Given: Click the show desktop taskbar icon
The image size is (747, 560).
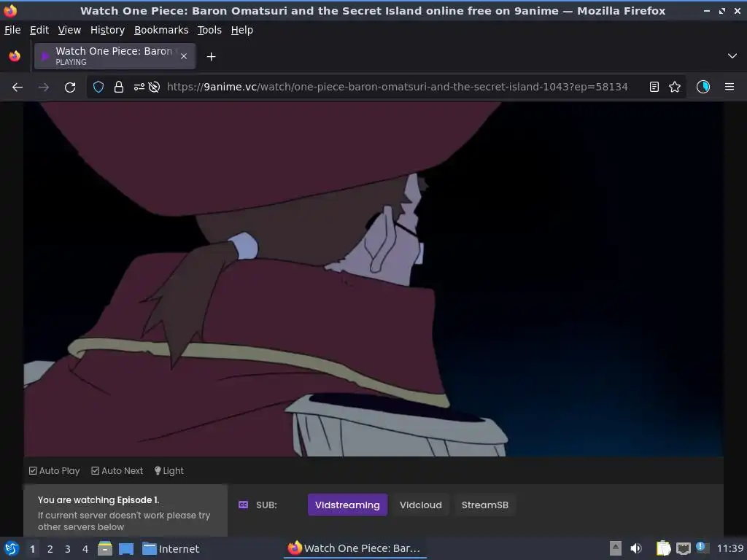Looking at the screenshot, I should click(126, 549).
